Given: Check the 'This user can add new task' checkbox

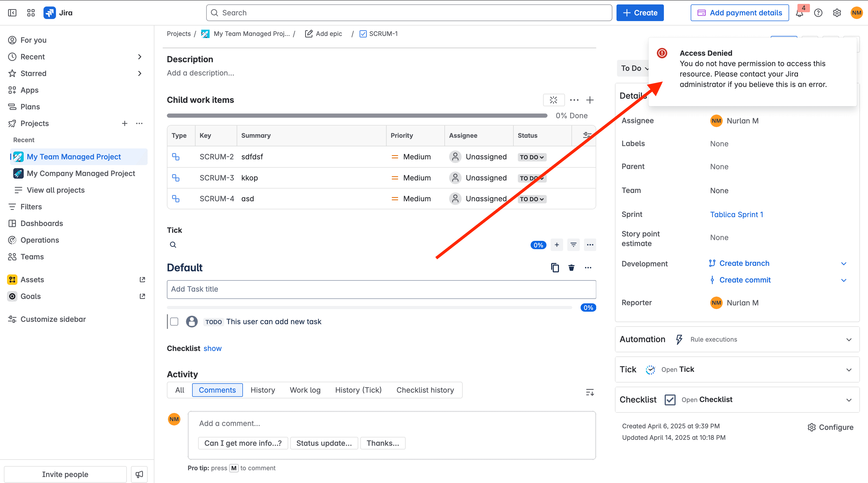Looking at the screenshot, I should pyautogui.click(x=174, y=322).
